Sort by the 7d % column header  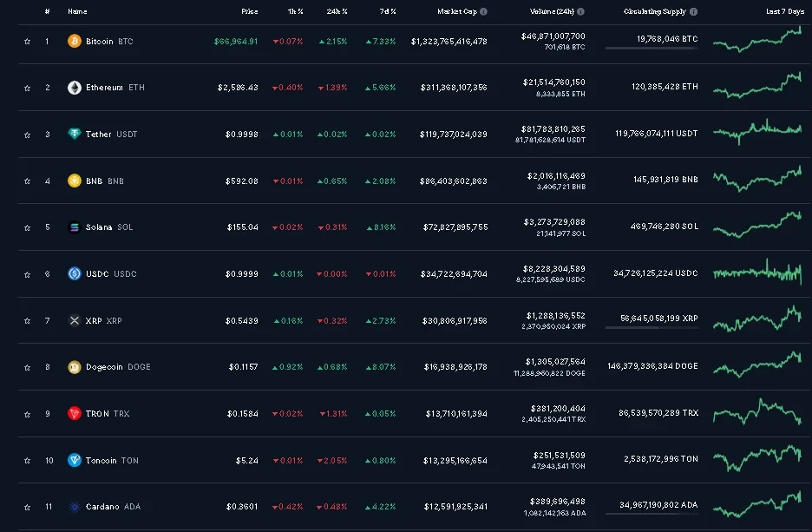pos(387,12)
